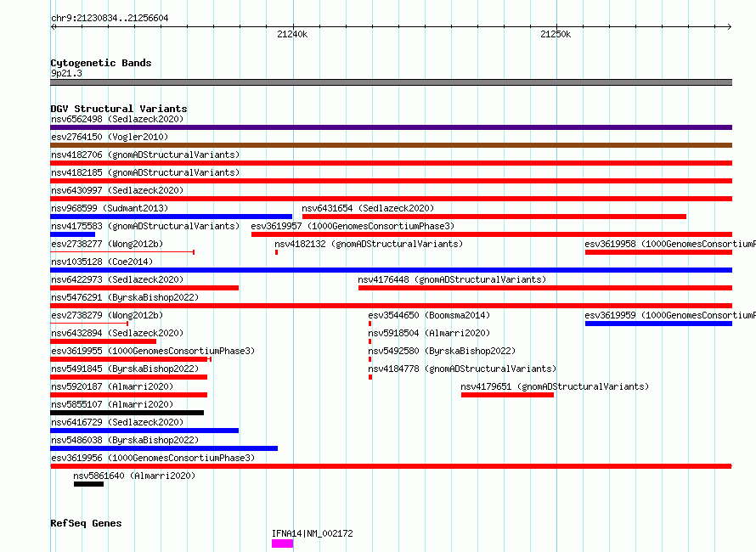The width and height of the screenshot is (756, 552).
Task: Click the 21240k ruler position
Action: point(292,34)
